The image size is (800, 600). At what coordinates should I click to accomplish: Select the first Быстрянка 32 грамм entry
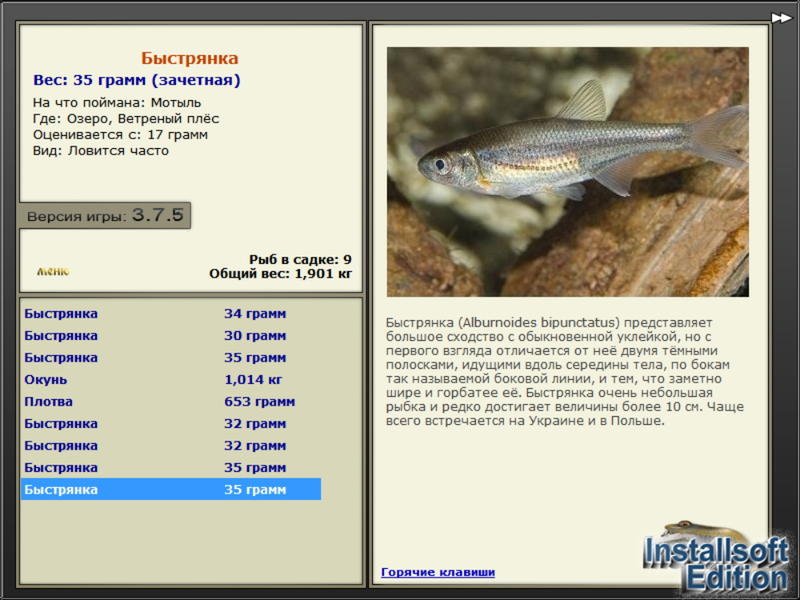click(x=171, y=423)
